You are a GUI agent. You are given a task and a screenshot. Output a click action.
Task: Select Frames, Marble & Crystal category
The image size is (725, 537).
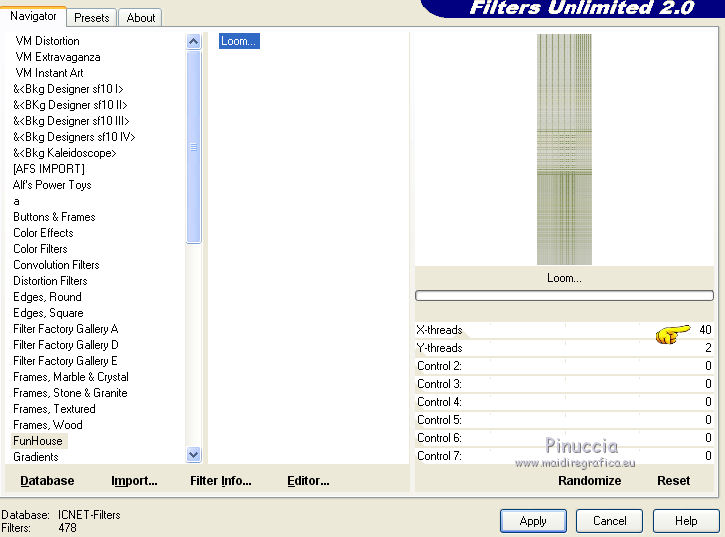coord(71,377)
